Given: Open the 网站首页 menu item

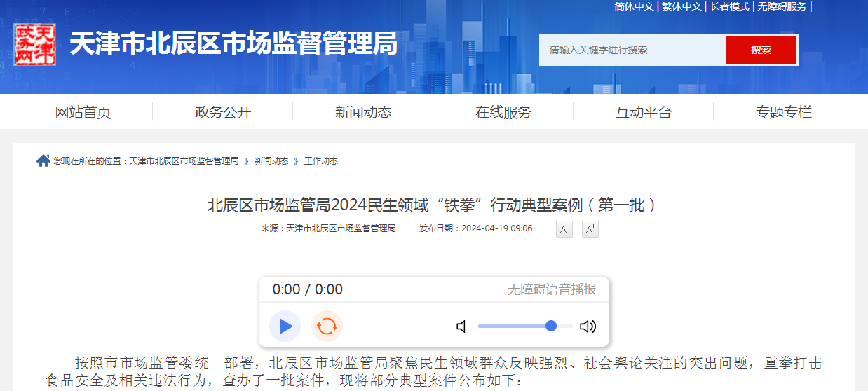Looking at the screenshot, I should pyautogui.click(x=83, y=112).
